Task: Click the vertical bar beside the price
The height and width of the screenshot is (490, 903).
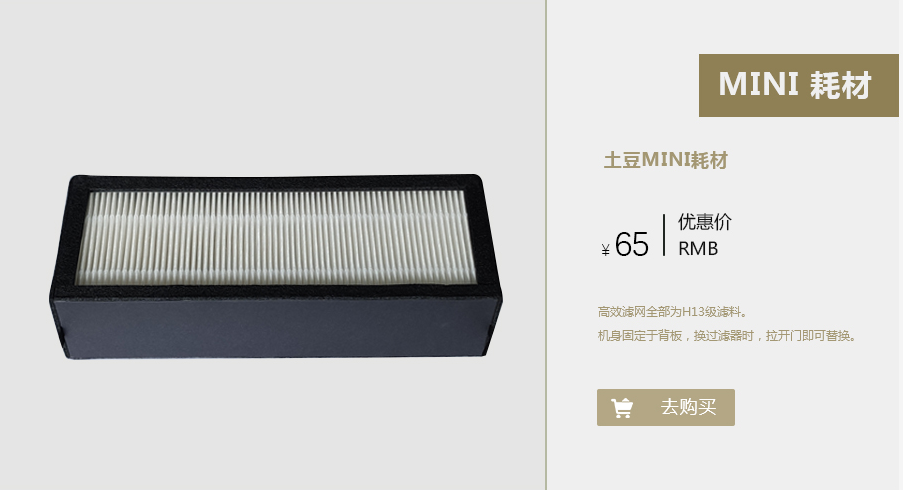Action: 664,235
